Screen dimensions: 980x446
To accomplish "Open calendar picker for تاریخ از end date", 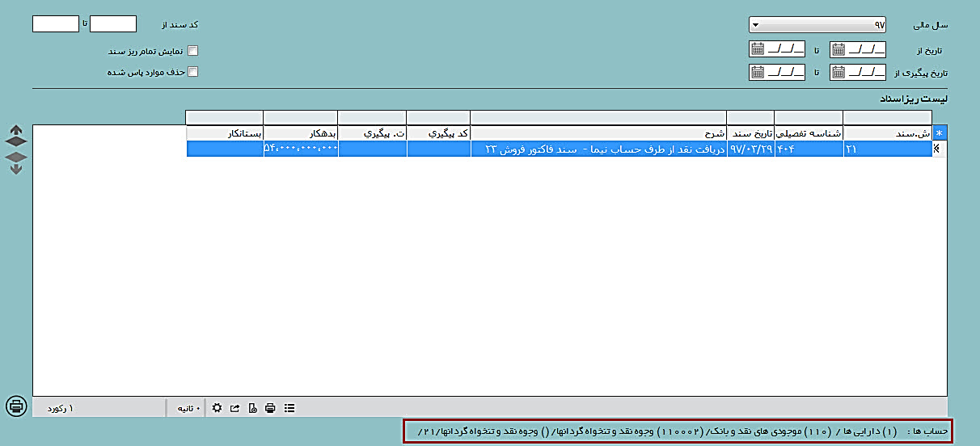I will (x=757, y=49).
